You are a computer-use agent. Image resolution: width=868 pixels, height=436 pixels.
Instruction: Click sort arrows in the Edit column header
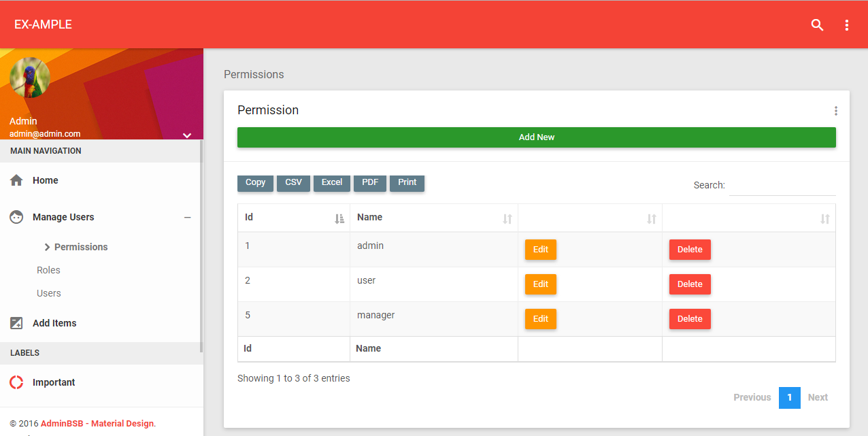pyautogui.click(x=652, y=219)
